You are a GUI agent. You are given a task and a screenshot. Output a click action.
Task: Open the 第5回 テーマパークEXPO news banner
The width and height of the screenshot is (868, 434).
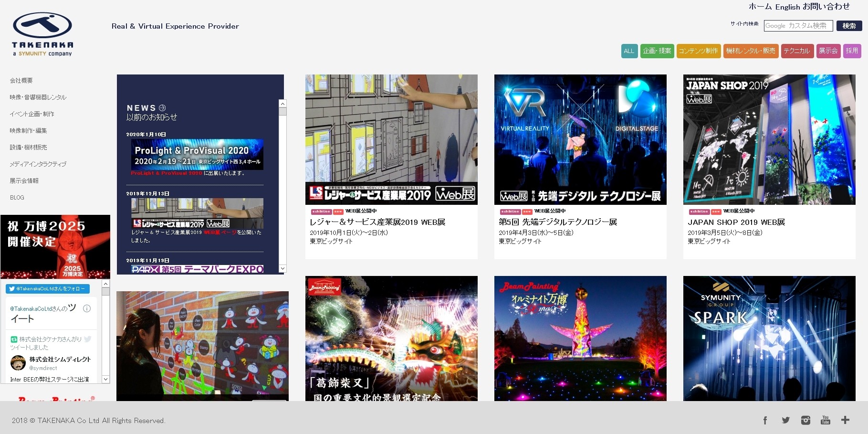197,269
